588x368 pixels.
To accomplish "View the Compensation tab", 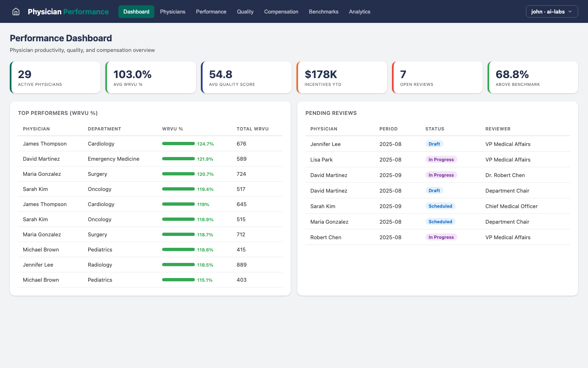I will (281, 11).
